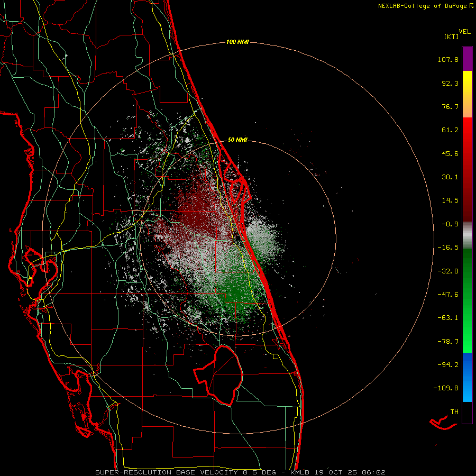This screenshot has width=476, height=476.
Task: Click the Super-Resolution Base Velocity caption text
Action: pos(167,472)
